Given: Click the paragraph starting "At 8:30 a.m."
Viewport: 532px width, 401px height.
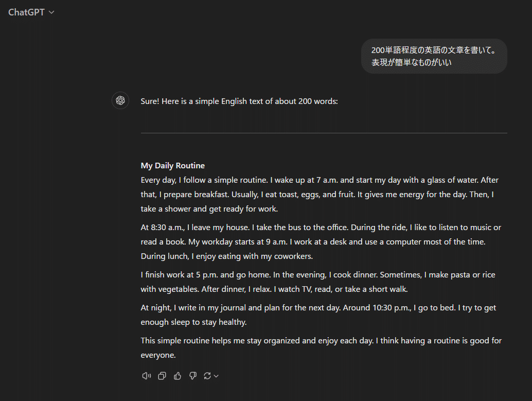Looking at the screenshot, I should coord(319,241).
